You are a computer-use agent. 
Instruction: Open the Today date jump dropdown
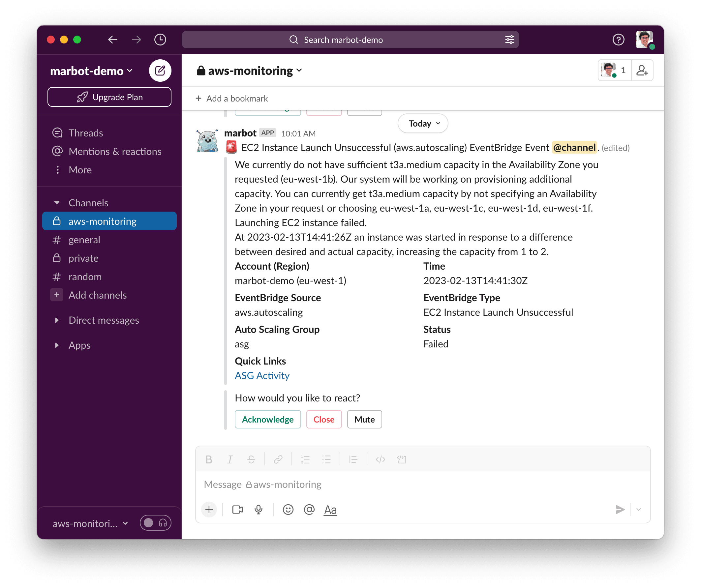point(423,124)
